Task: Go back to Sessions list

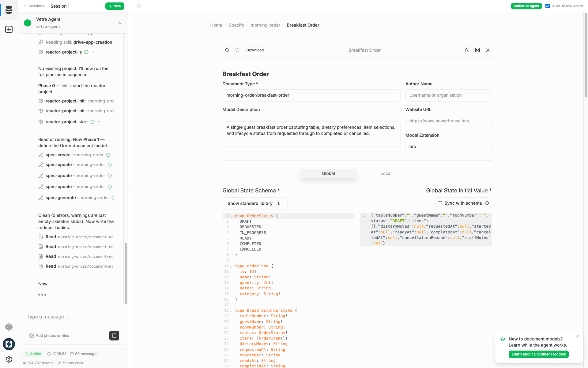Action: point(34,6)
